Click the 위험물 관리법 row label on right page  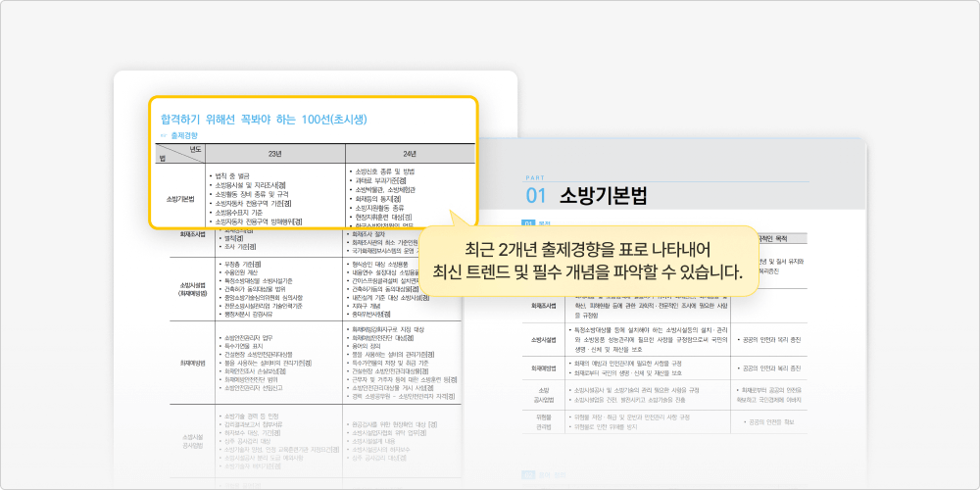(544, 421)
